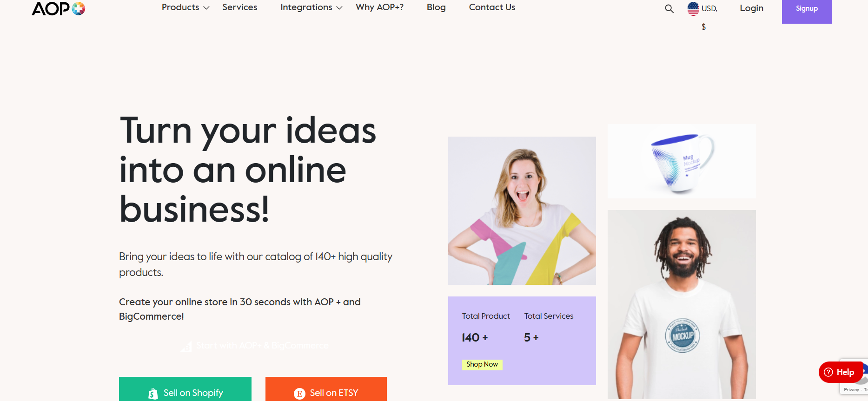Image resolution: width=868 pixels, height=401 pixels.
Task: Click the Help question mark icon
Action: point(828,372)
